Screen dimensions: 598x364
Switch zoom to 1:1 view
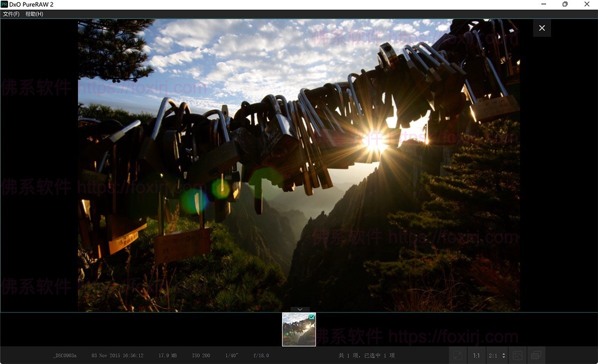[476, 356]
